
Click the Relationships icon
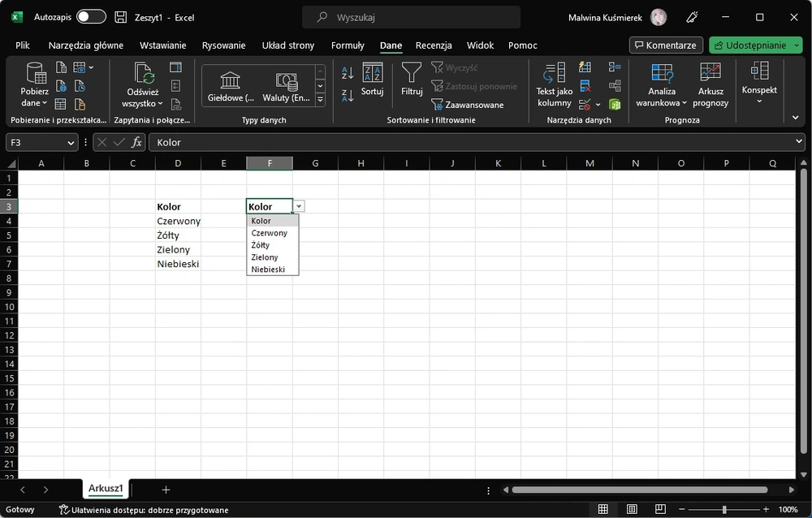pyautogui.click(x=615, y=86)
